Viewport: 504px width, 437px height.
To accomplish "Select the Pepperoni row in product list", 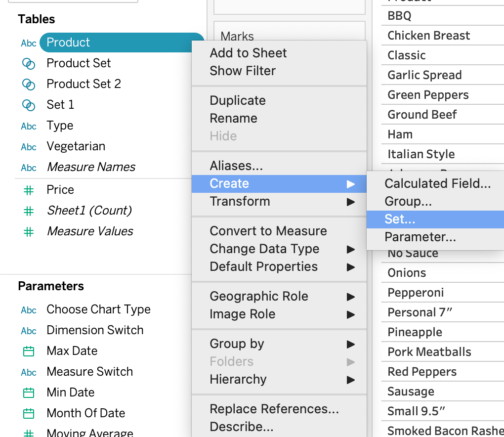I will click(x=443, y=293).
